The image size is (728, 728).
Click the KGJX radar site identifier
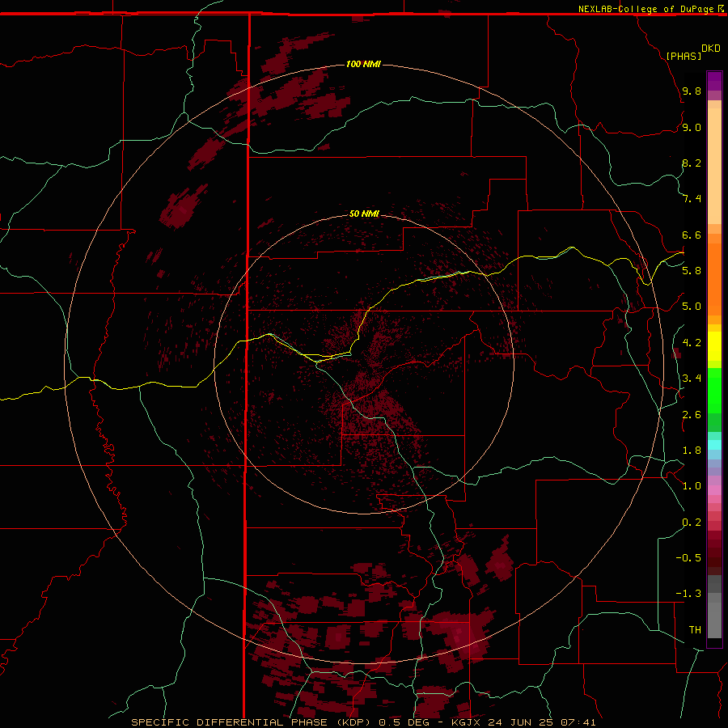[x=466, y=722]
